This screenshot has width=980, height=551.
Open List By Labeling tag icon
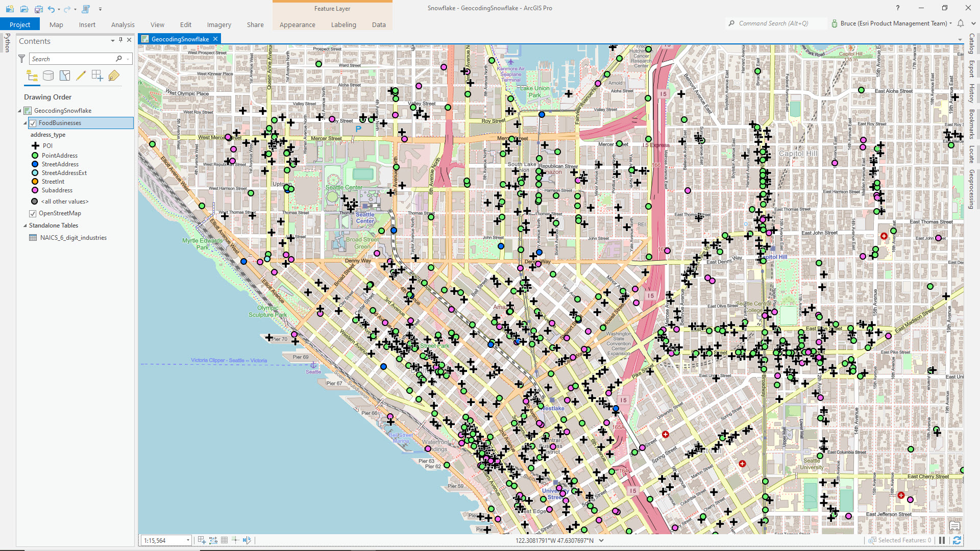[x=113, y=76]
